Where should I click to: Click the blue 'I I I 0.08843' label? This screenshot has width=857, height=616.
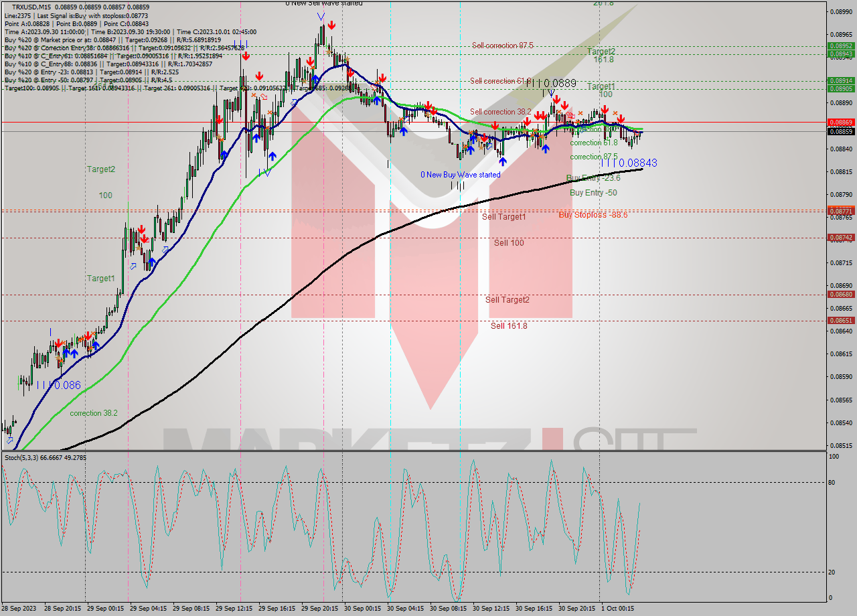coord(628,163)
